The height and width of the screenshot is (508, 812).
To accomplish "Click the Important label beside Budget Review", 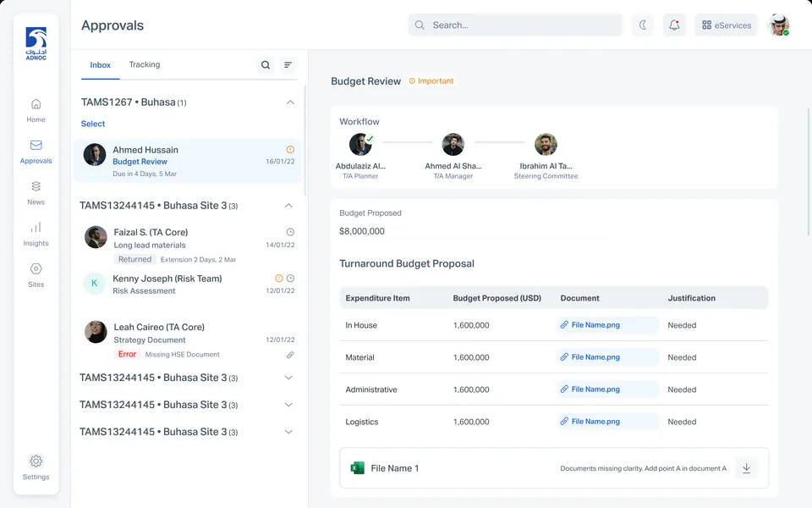I will [x=431, y=81].
